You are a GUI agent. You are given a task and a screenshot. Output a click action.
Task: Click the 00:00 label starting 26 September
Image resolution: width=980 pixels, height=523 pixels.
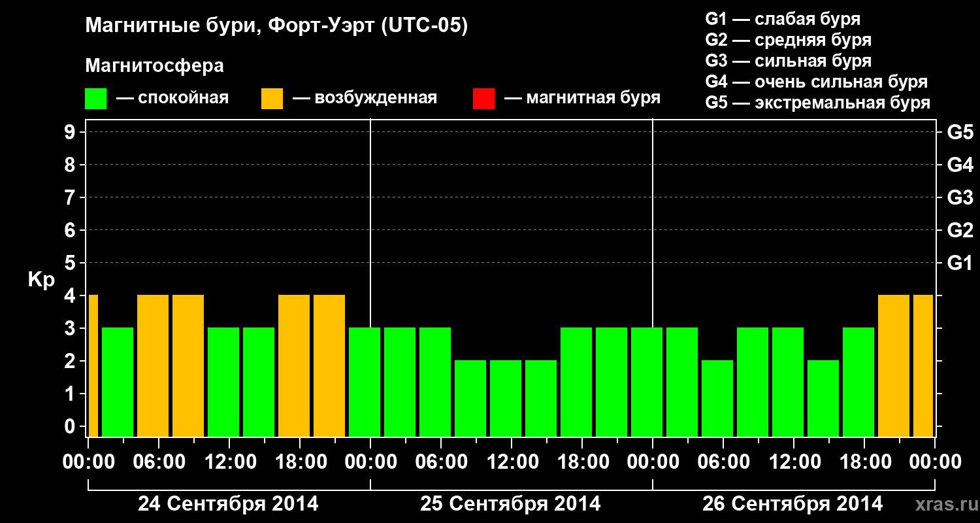(x=653, y=462)
